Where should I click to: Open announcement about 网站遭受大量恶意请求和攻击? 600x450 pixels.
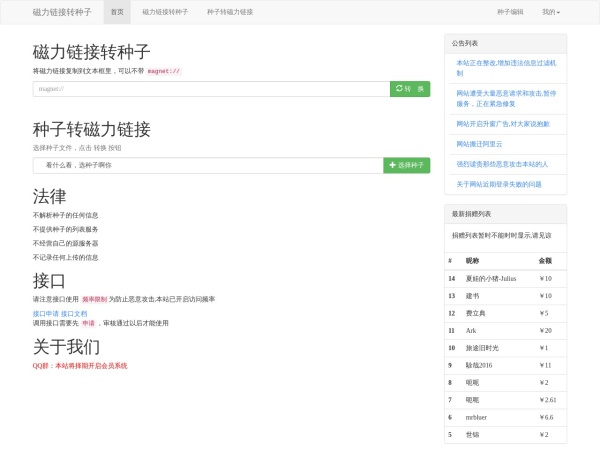pos(505,97)
